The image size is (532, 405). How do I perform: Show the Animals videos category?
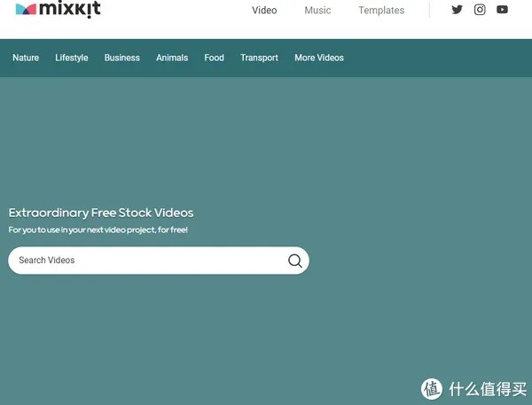[x=172, y=58]
